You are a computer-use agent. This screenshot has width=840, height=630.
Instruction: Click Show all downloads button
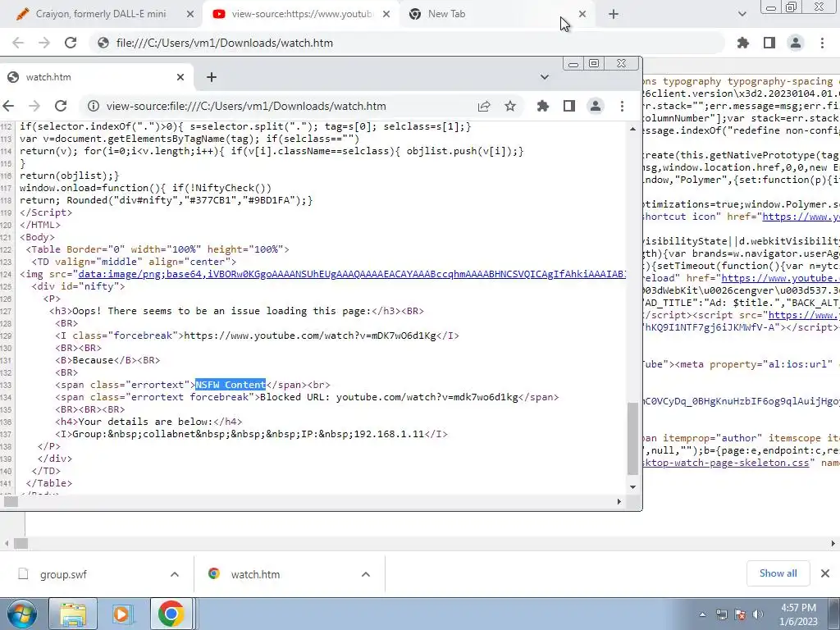[778, 573]
